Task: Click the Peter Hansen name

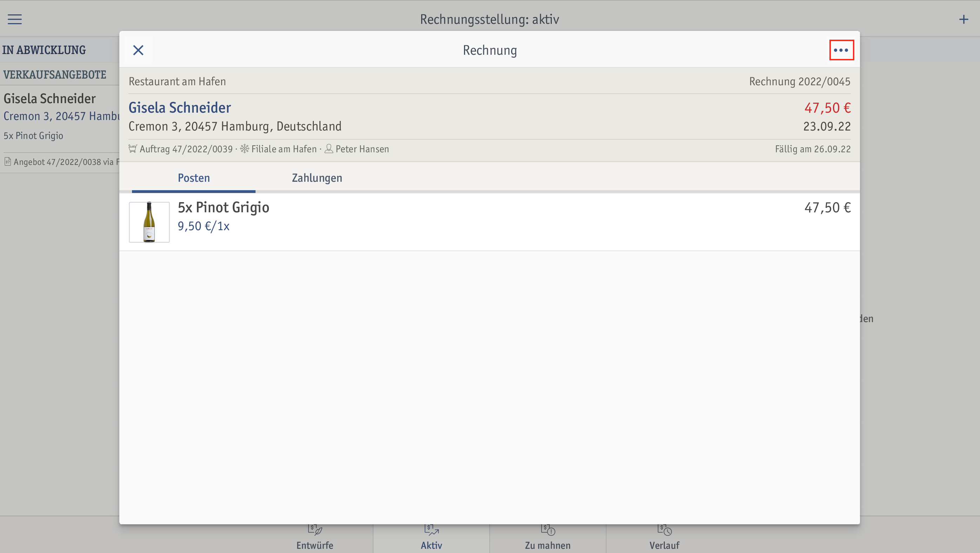Action: [362, 149]
